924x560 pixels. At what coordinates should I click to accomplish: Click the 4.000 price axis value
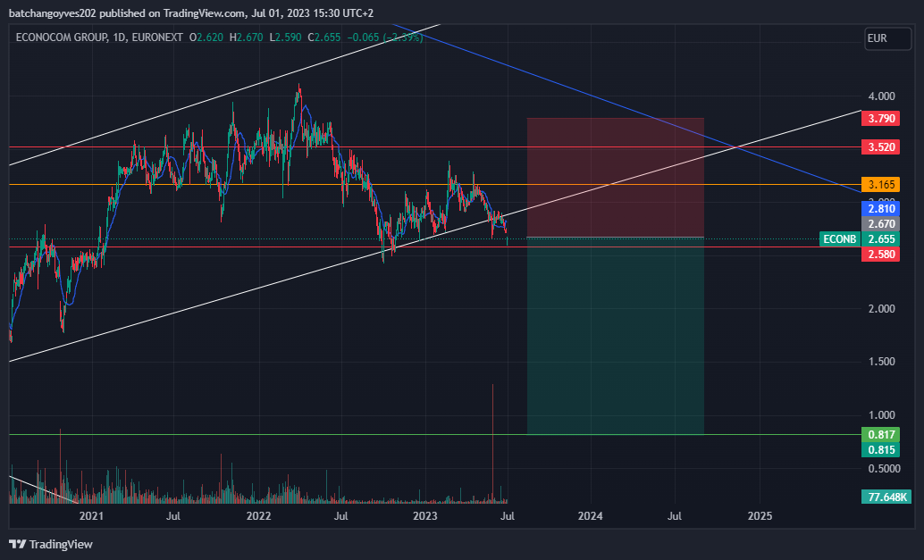coord(882,96)
